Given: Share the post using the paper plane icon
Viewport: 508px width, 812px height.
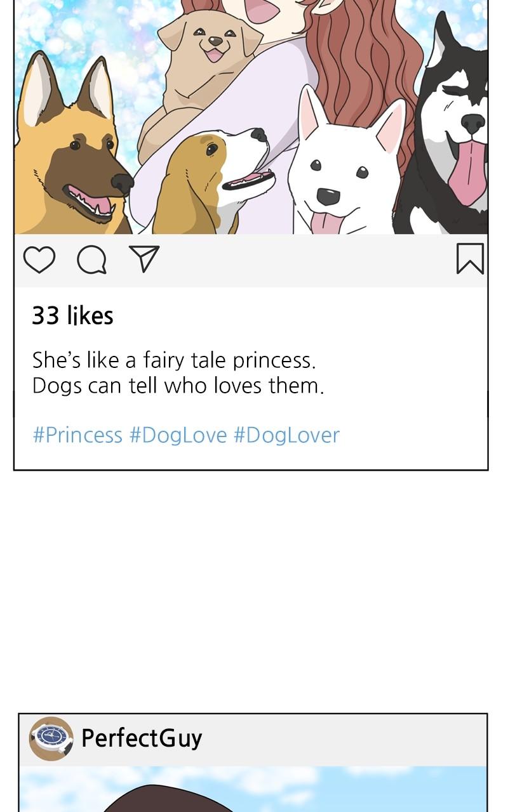Looking at the screenshot, I should pyautogui.click(x=144, y=259).
